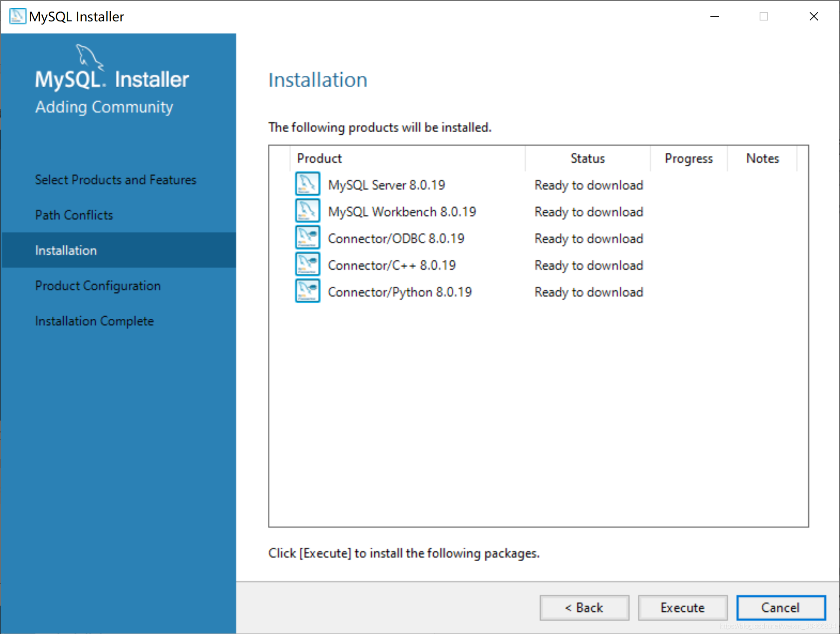Image resolution: width=840 pixels, height=634 pixels.
Task: Click the Connector/Python 8.0.19 icon
Action: pyautogui.click(x=308, y=292)
